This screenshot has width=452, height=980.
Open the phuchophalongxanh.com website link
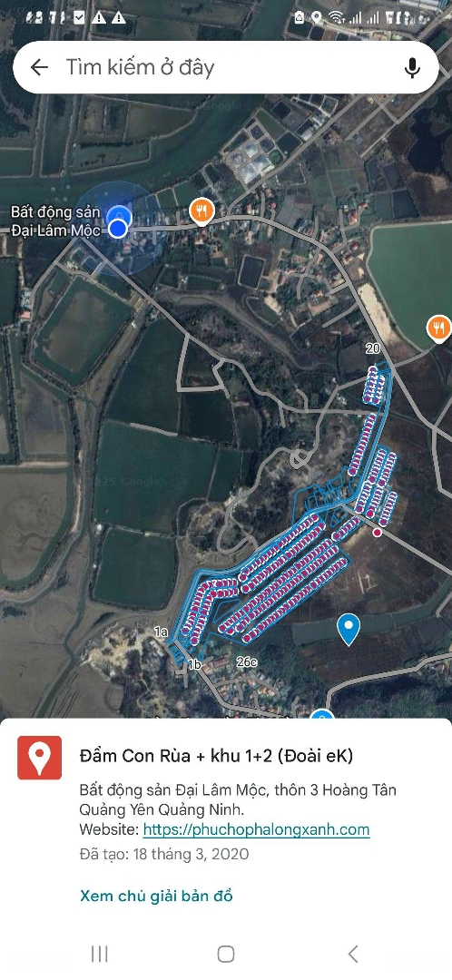tap(256, 829)
